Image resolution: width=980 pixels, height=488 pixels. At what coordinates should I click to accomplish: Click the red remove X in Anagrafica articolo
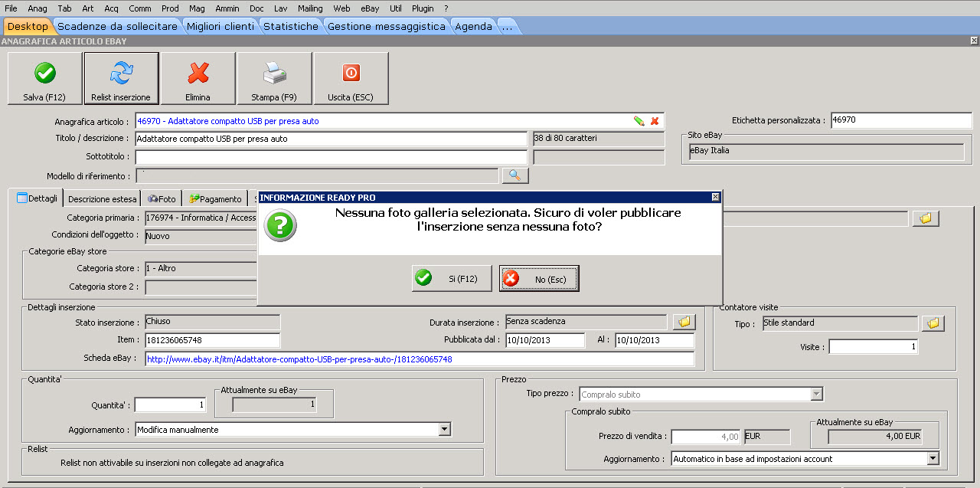pos(655,121)
